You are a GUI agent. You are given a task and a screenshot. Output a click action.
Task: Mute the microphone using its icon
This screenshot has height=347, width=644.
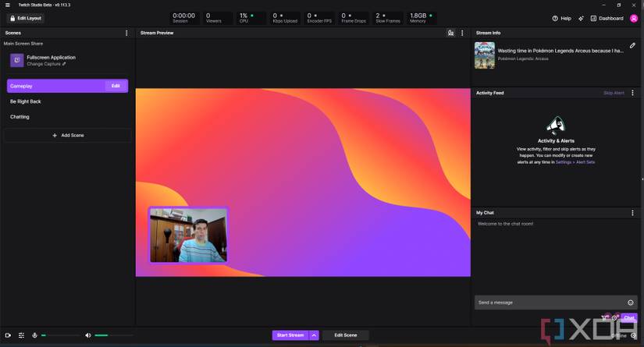tap(34, 335)
